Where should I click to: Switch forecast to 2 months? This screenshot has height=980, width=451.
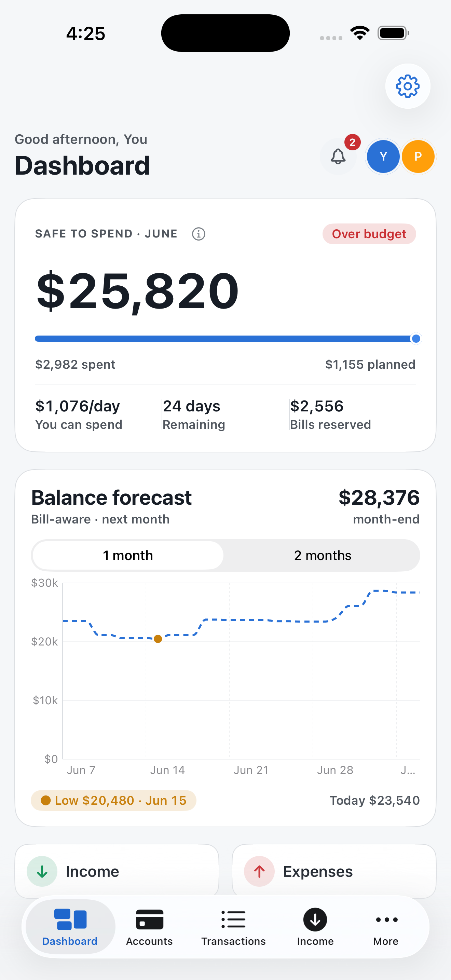[323, 555]
